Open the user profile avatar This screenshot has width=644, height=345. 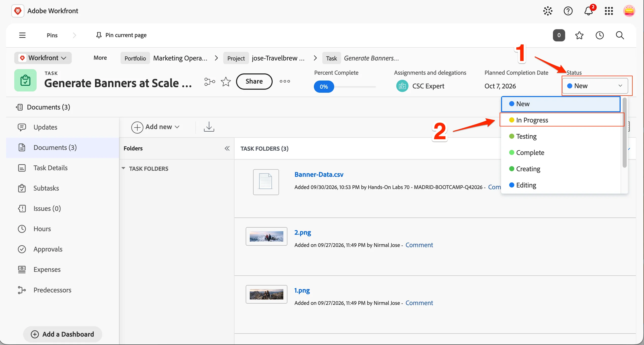point(629,11)
